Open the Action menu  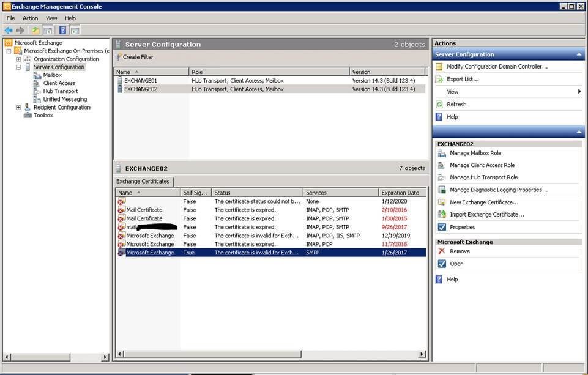tap(30, 18)
